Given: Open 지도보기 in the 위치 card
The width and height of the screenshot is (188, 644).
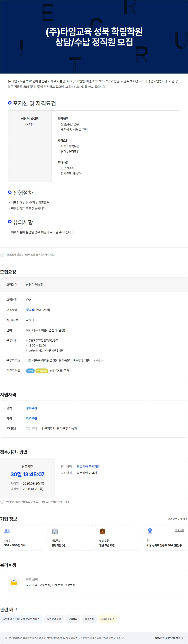Looking at the screenshot, I should coord(180,530).
